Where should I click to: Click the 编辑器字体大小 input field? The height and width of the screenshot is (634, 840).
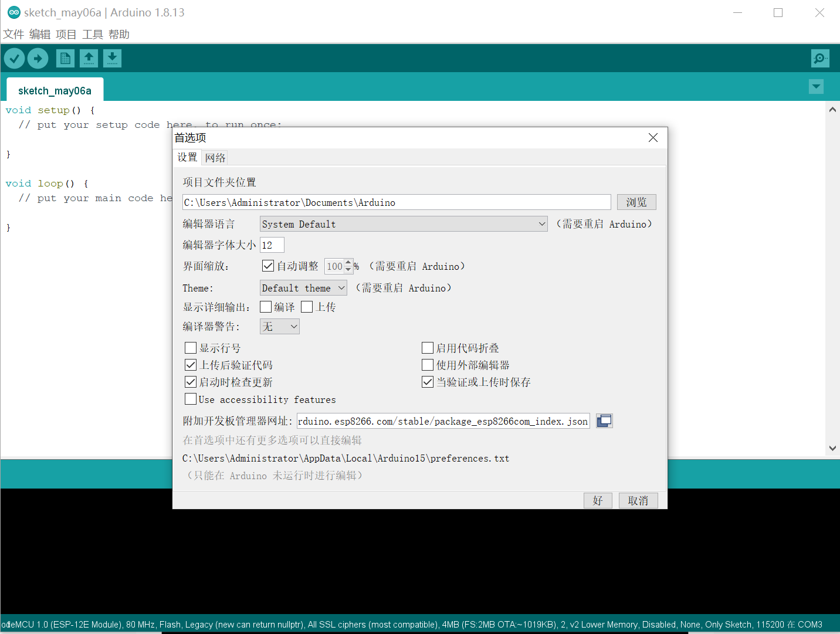coord(272,245)
